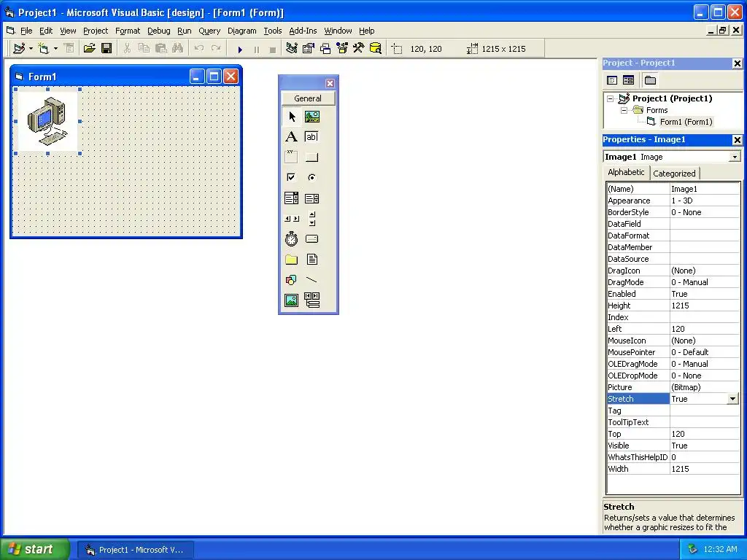Open the Format menu
Image resolution: width=747 pixels, height=560 pixels.
pyautogui.click(x=128, y=31)
